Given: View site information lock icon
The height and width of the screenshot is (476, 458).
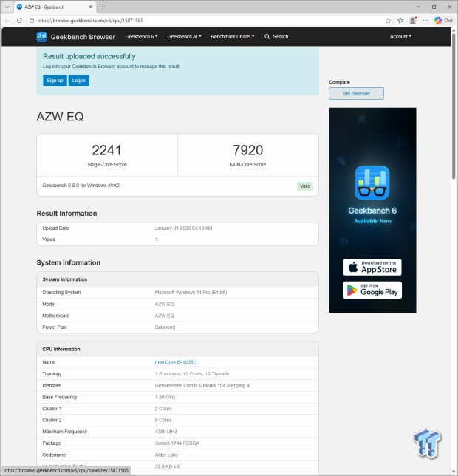Looking at the screenshot, I should point(32,21).
